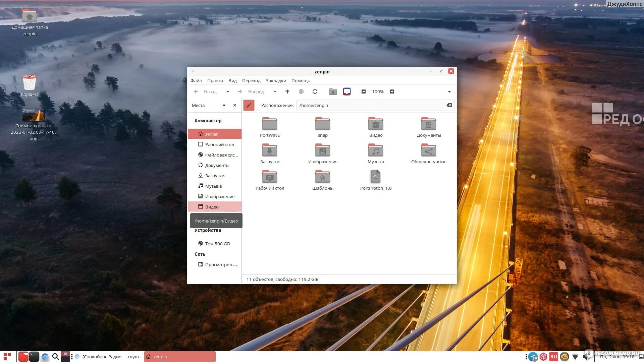Open the Документы folder in file view
Image resolution: width=644 pixels, height=362 pixels.
(x=429, y=127)
